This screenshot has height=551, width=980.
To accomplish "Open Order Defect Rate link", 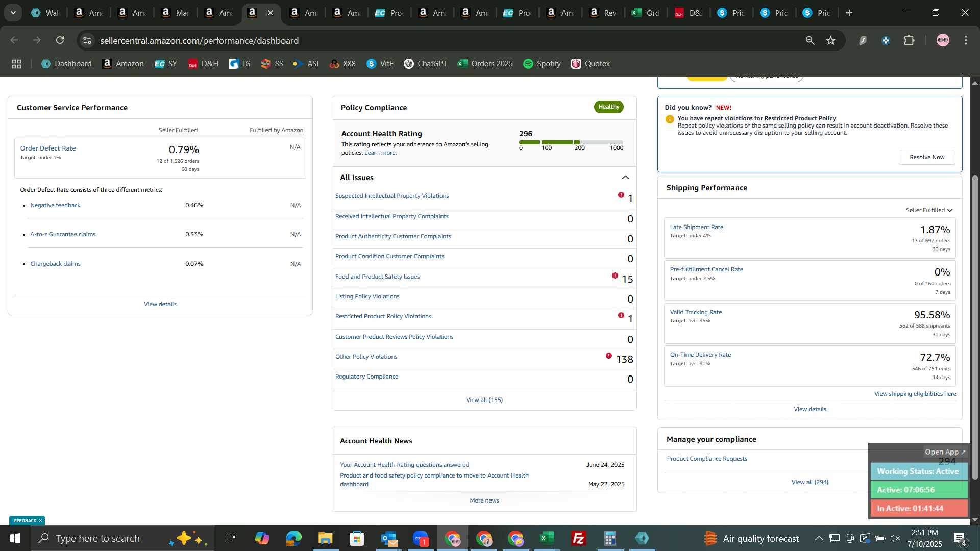I will pyautogui.click(x=48, y=148).
